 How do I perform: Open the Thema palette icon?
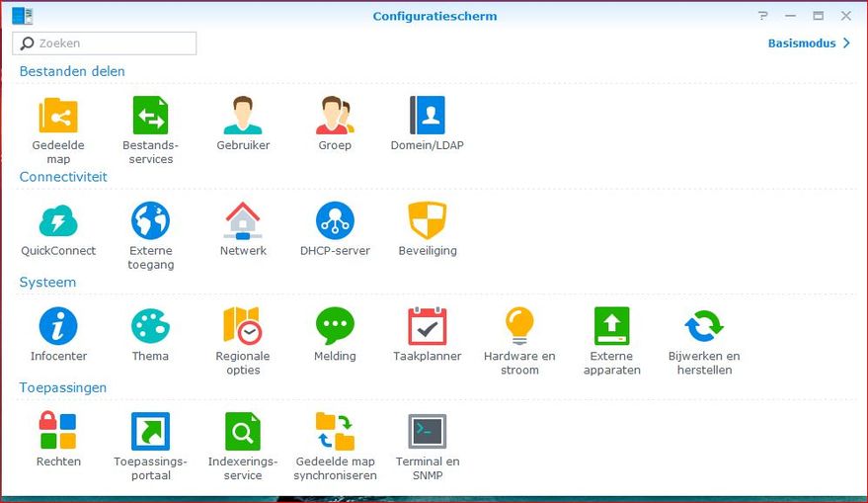tap(150, 326)
